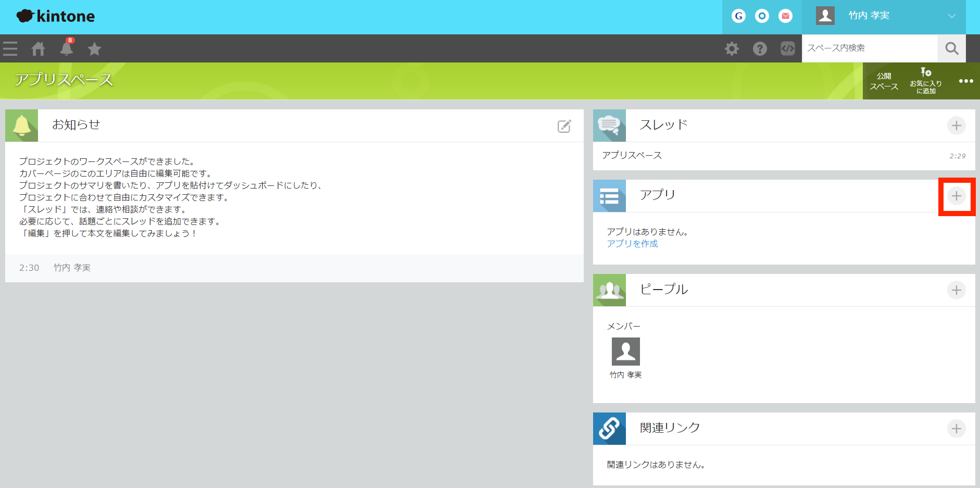Image resolution: width=980 pixels, height=488 pixels.
Task: Open the Garoon icon in the header
Action: pyautogui.click(x=738, y=16)
